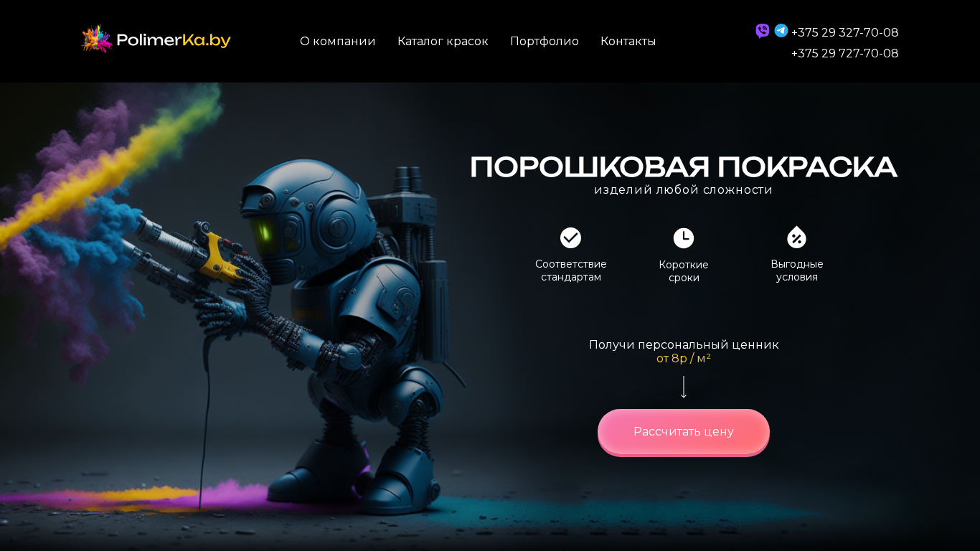Click the ПОРОШКОВАЯ ПОКРАСКА heading
Image resolution: width=980 pixels, height=551 pixels.
pos(684,167)
